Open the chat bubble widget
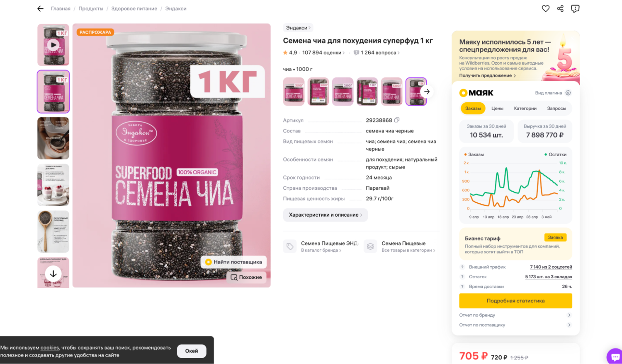622x364 pixels. [x=615, y=357]
